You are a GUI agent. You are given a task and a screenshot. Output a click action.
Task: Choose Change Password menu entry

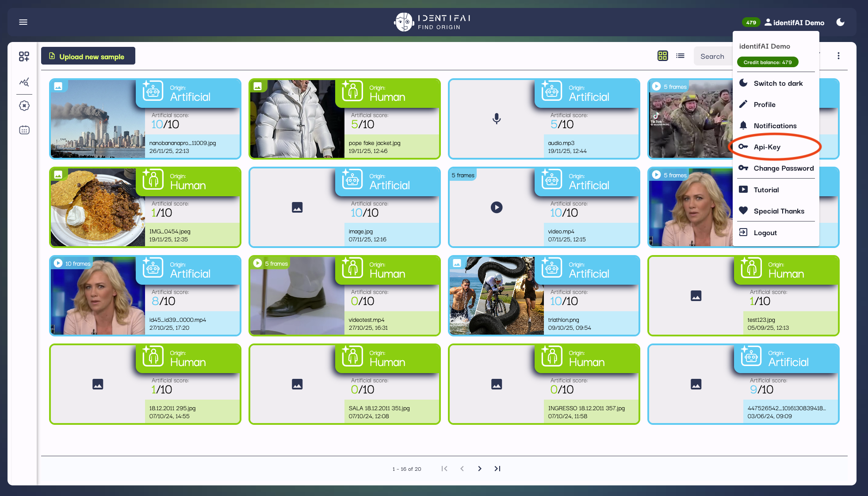pyautogui.click(x=783, y=168)
